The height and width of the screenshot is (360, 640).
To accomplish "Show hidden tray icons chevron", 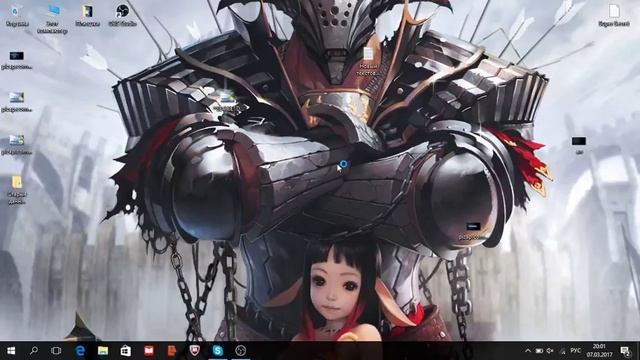I will pos(528,351).
